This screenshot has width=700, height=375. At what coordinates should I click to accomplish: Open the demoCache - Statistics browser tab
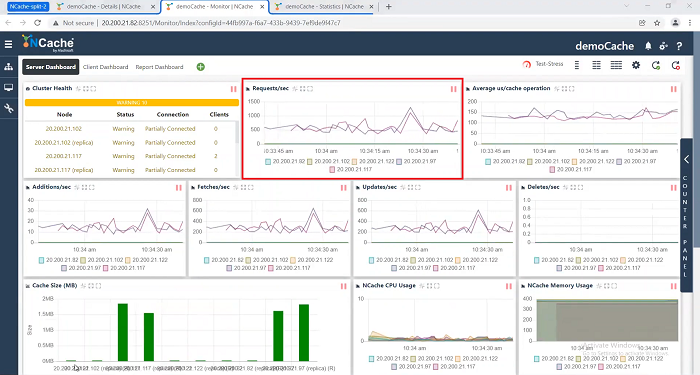pyautogui.click(x=324, y=7)
